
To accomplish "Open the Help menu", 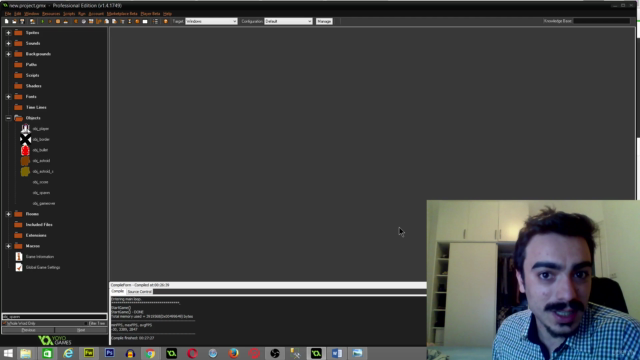I will [167, 13].
